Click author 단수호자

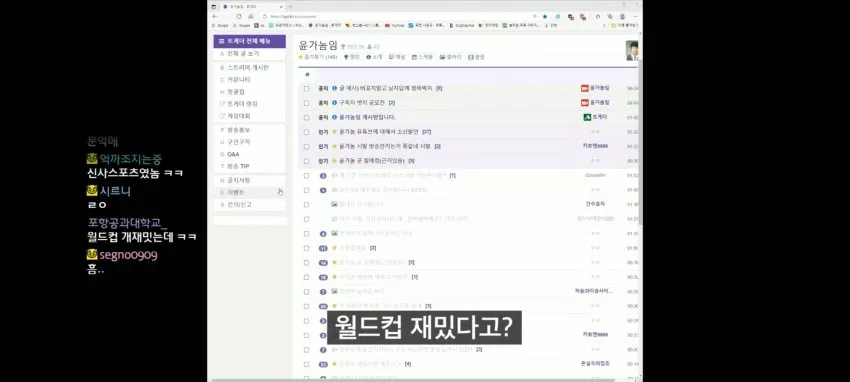595,204
